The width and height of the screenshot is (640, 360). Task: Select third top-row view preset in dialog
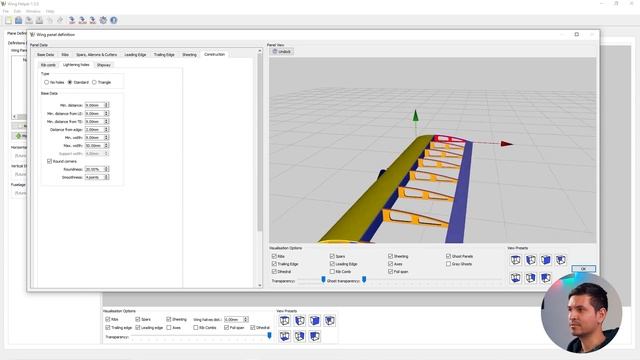click(546, 260)
